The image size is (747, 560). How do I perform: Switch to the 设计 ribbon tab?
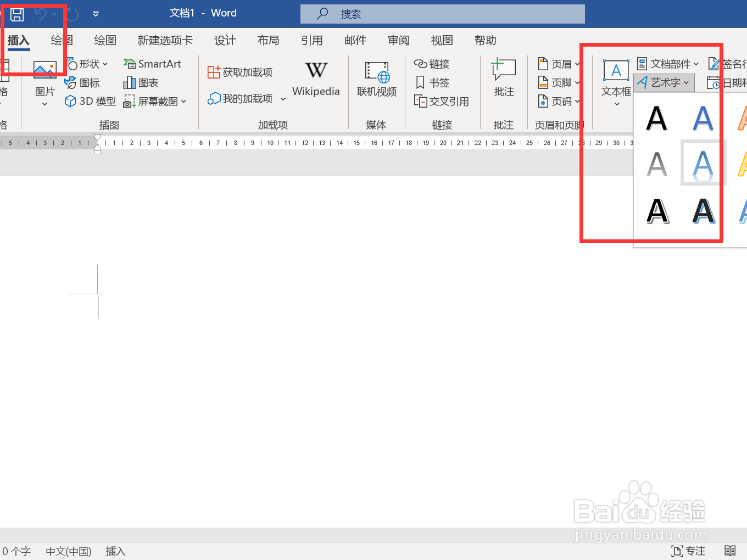click(x=225, y=40)
